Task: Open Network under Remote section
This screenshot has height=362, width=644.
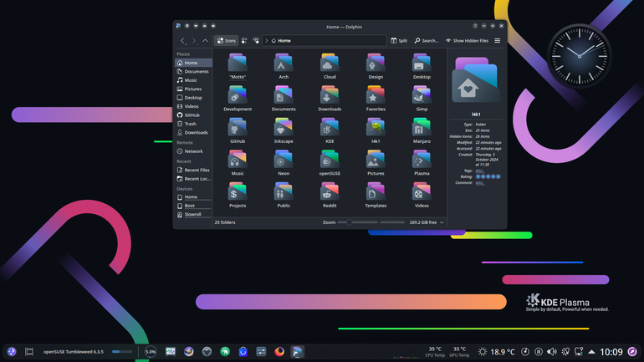Action: tap(193, 151)
